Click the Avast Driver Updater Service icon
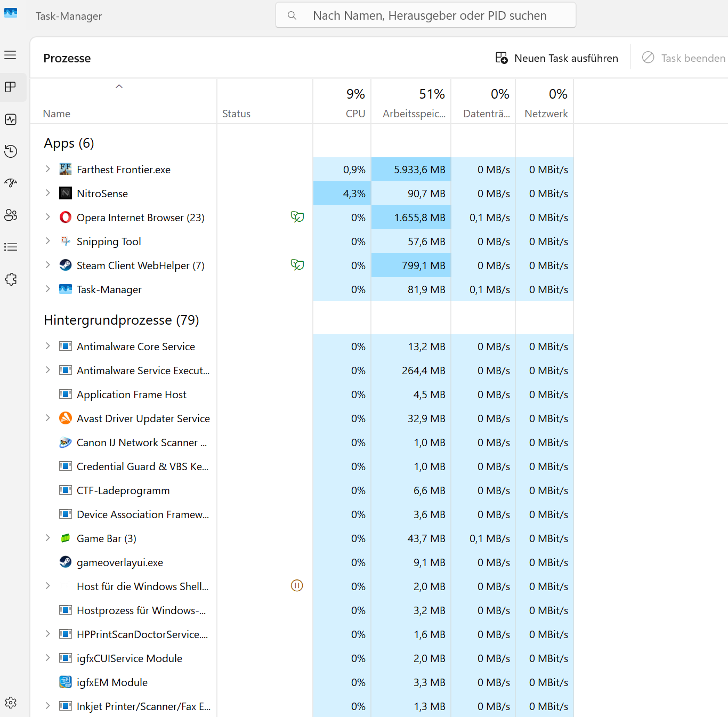This screenshot has height=717, width=728. (66, 418)
